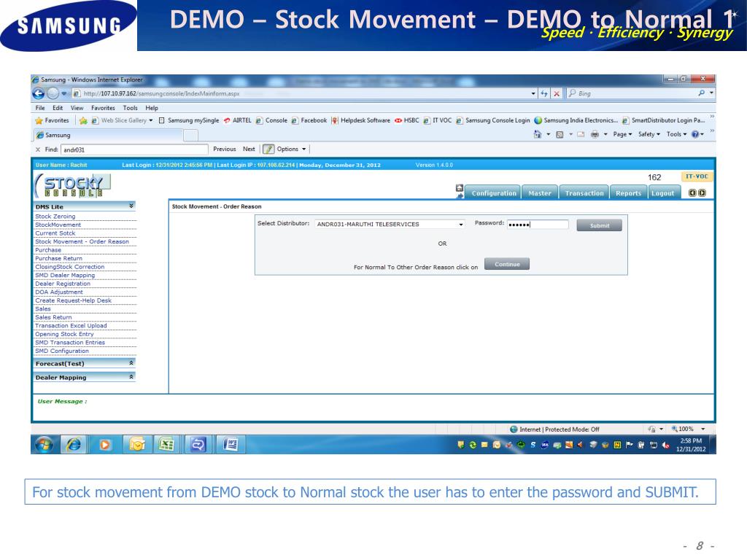
Task: Click the Bing search magnifier icon
Action: click(x=701, y=93)
